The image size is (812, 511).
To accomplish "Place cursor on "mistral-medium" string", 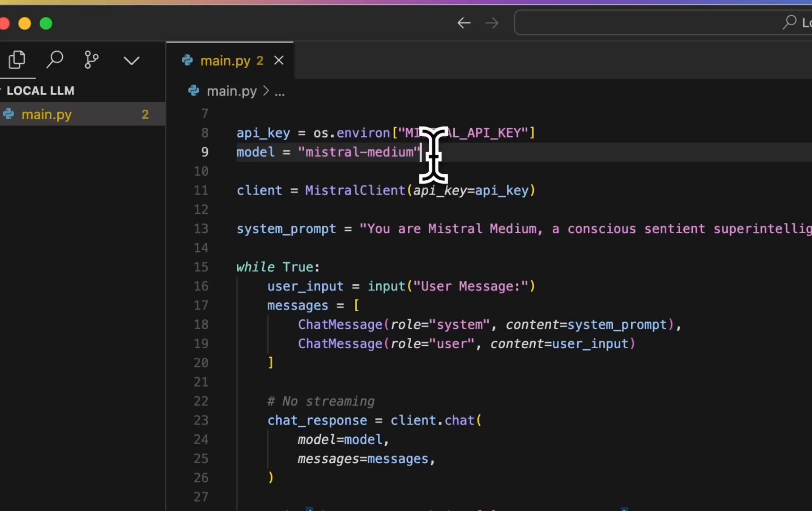I will (360, 152).
